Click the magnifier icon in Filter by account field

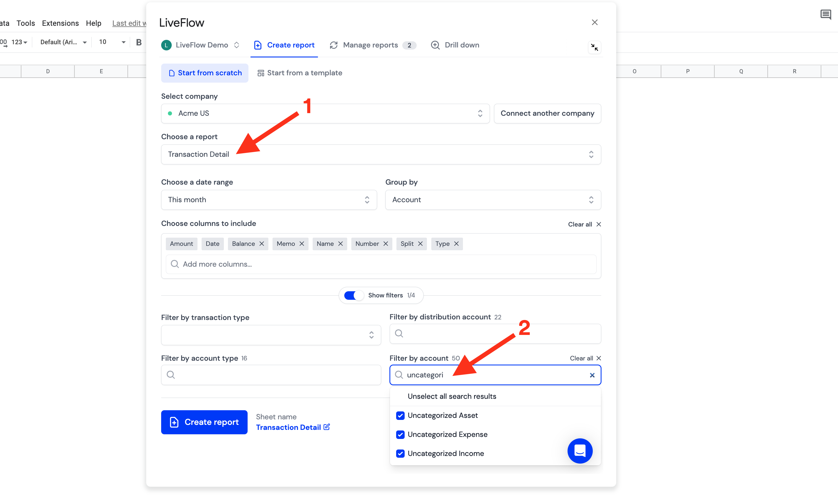tap(399, 375)
